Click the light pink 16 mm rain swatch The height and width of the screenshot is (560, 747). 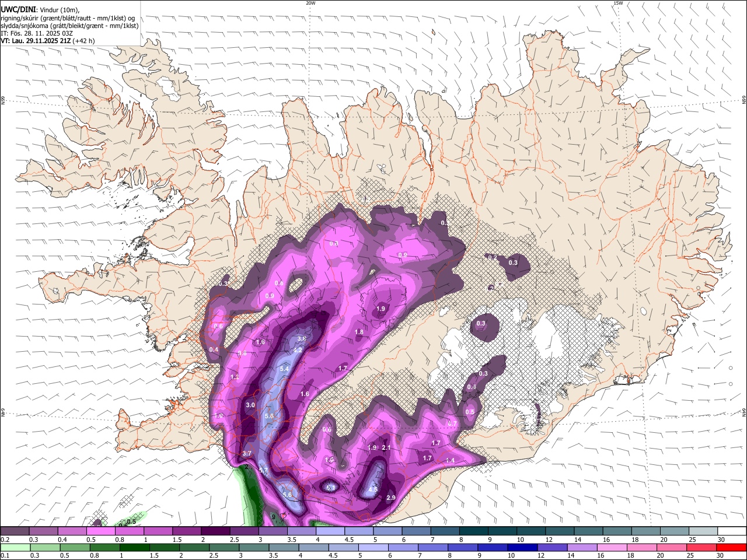pyautogui.click(x=612, y=548)
